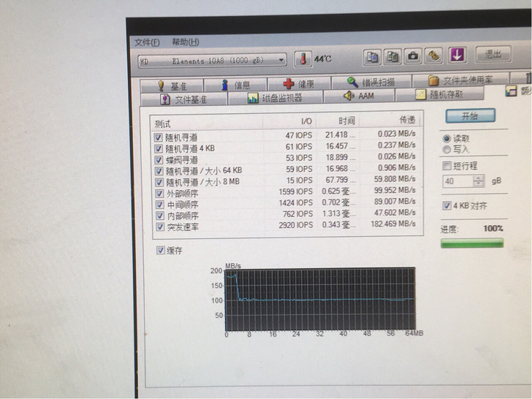Viewport: 532px width, 399px height.
Task: Click the 182.469 MB/s value
Action: click(393, 224)
